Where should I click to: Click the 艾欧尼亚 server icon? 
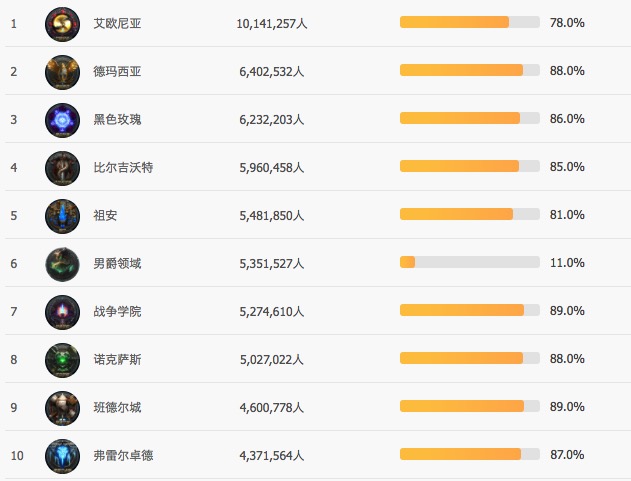click(62, 23)
